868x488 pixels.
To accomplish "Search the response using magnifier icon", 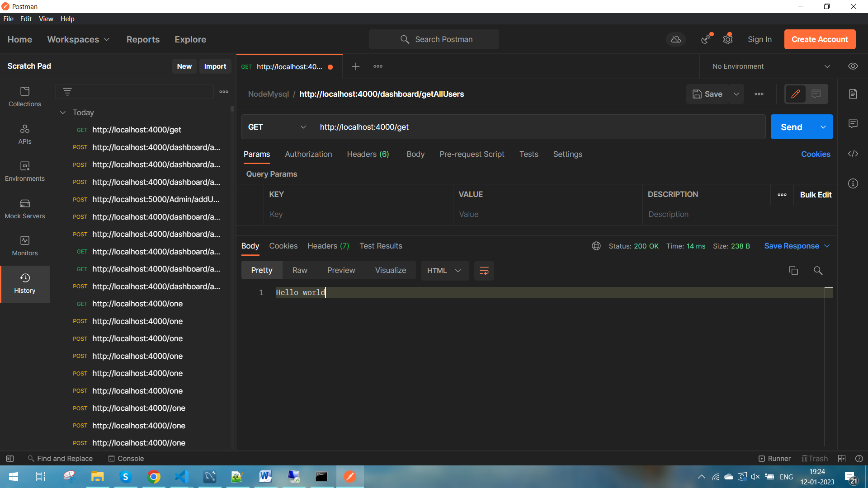I will [818, 271].
